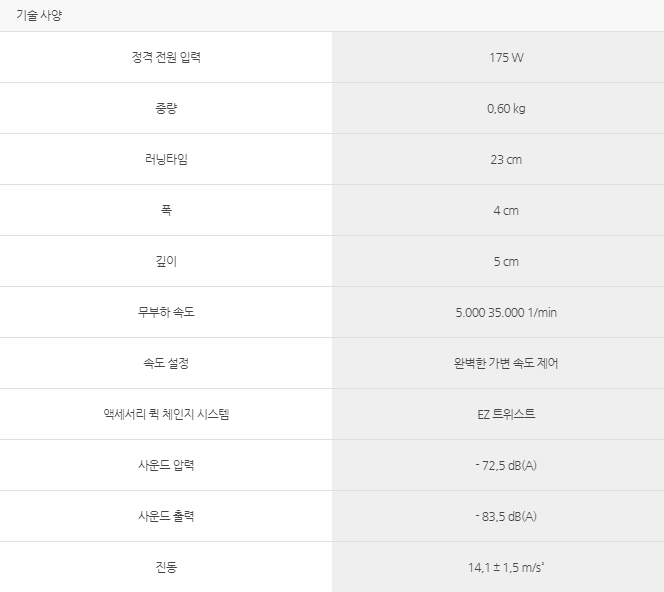The height and width of the screenshot is (592, 664).
Task: Select the 진동 vibration value cell
Action: tap(498, 567)
